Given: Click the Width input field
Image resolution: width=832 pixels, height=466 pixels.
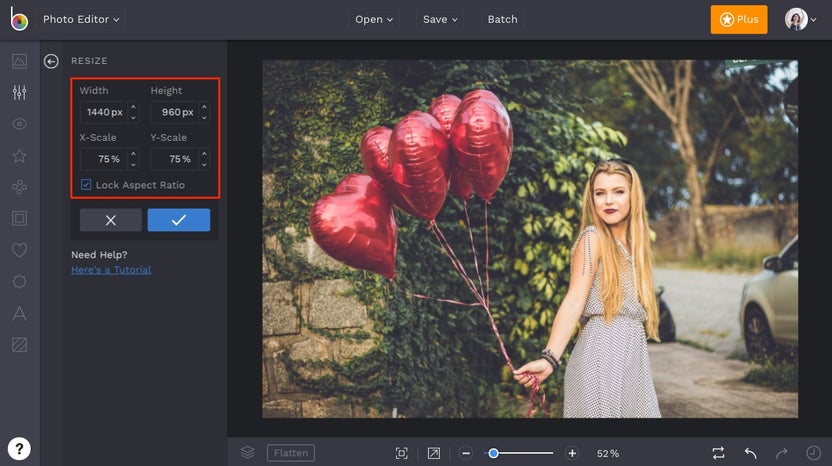Looking at the screenshot, I should pyautogui.click(x=103, y=112).
